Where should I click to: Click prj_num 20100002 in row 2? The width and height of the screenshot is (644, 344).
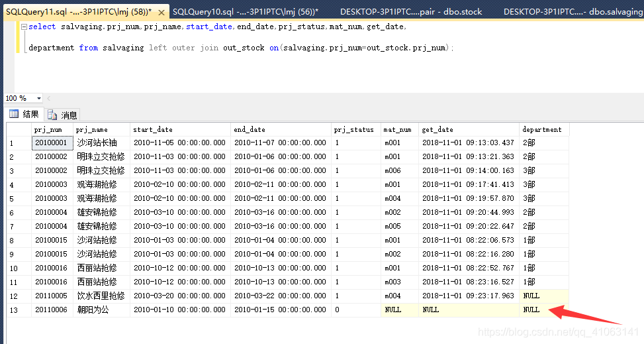tap(52, 157)
